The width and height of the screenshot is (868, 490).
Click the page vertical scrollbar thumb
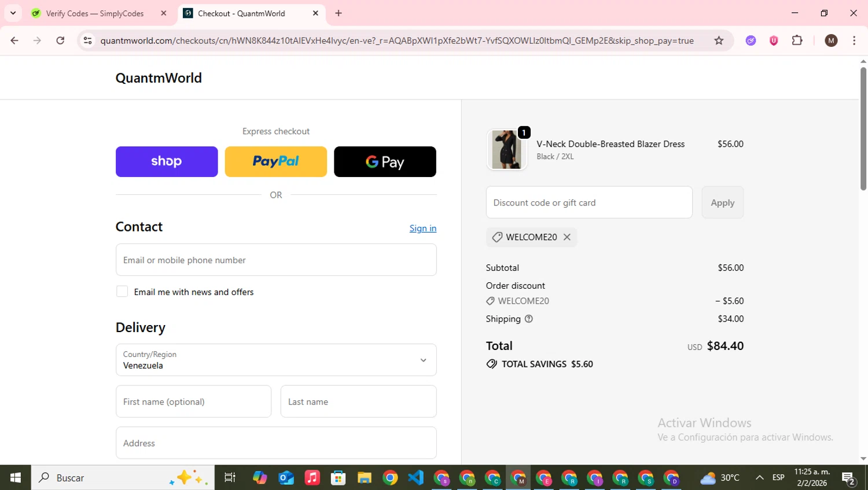[x=863, y=128]
